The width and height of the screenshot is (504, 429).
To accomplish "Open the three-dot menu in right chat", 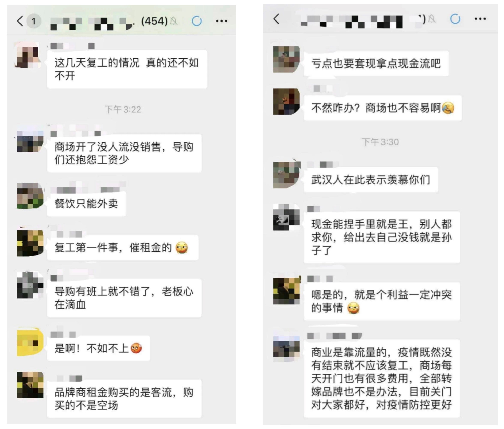I will [x=480, y=19].
